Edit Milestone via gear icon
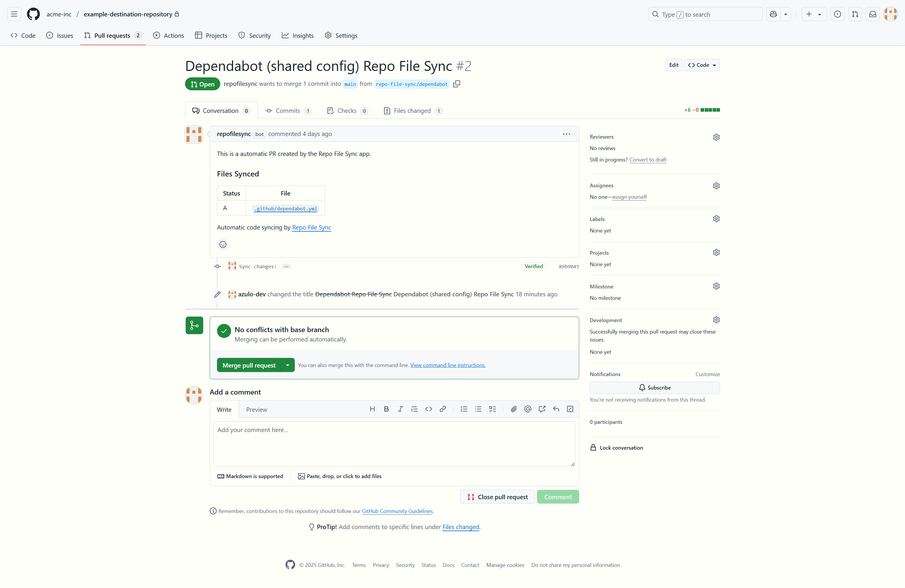This screenshot has height=588, width=905. pyautogui.click(x=716, y=286)
